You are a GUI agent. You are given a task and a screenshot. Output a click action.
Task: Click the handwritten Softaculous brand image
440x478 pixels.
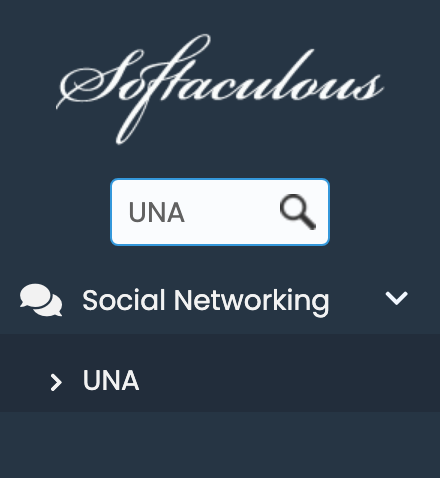tap(220, 89)
